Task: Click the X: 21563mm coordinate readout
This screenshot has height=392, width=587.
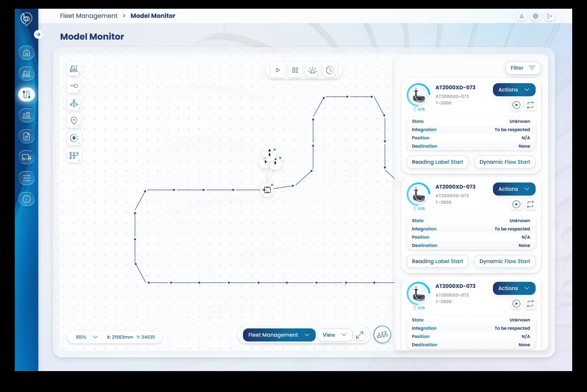Action: (120, 337)
